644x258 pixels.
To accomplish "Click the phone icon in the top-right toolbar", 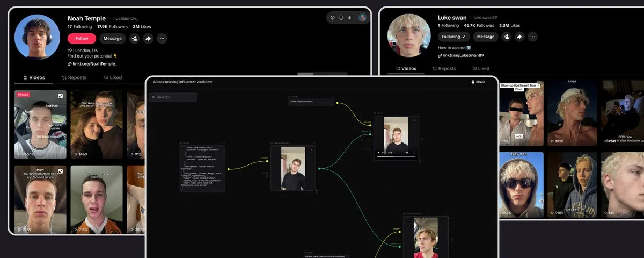I will [341, 18].
